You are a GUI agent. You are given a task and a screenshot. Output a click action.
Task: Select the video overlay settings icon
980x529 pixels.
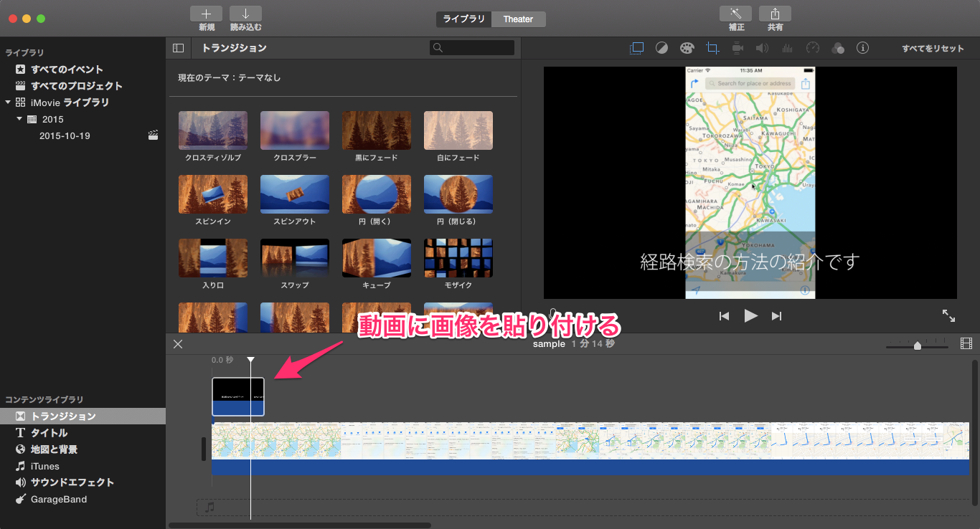click(x=636, y=48)
